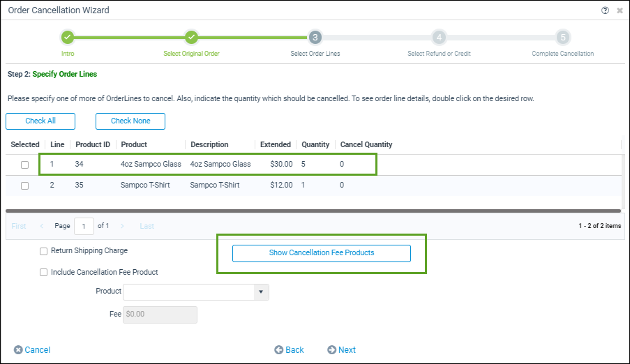Click the Cancel link at the bottom
Image resolution: width=630 pixels, height=364 pixels.
(32, 350)
